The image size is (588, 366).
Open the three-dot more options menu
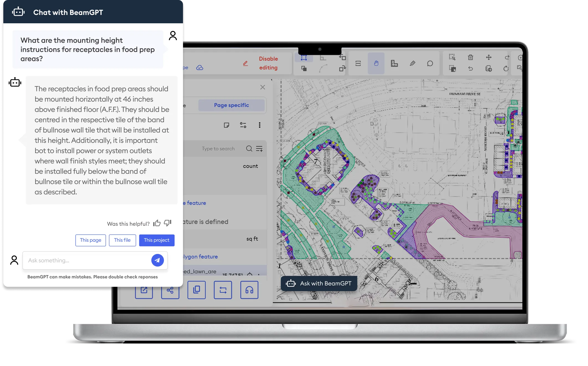(260, 125)
